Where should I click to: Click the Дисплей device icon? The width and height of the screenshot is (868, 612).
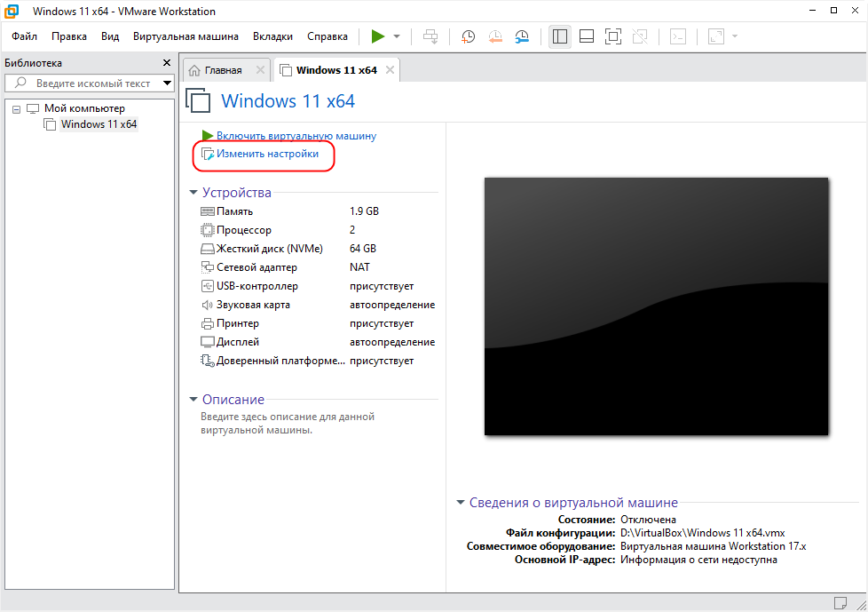pos(208,342)
